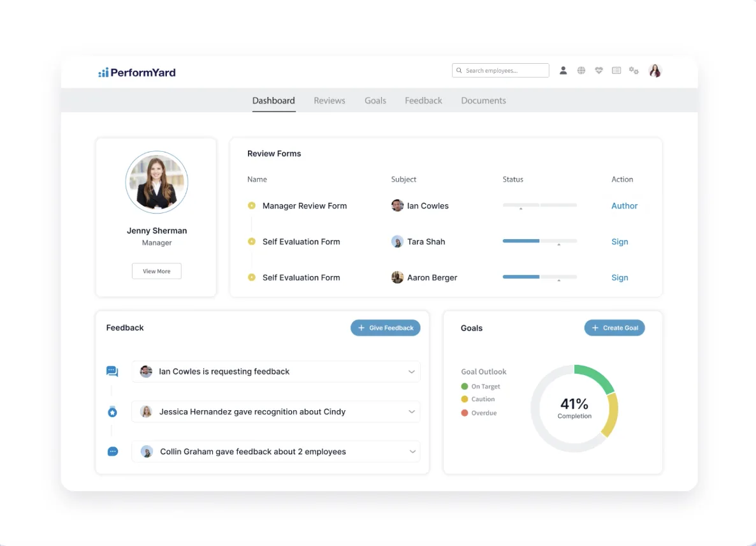The image size is (756, 546).
Task: Open the person profile icon in header
Action: click(x=563, y=70)
